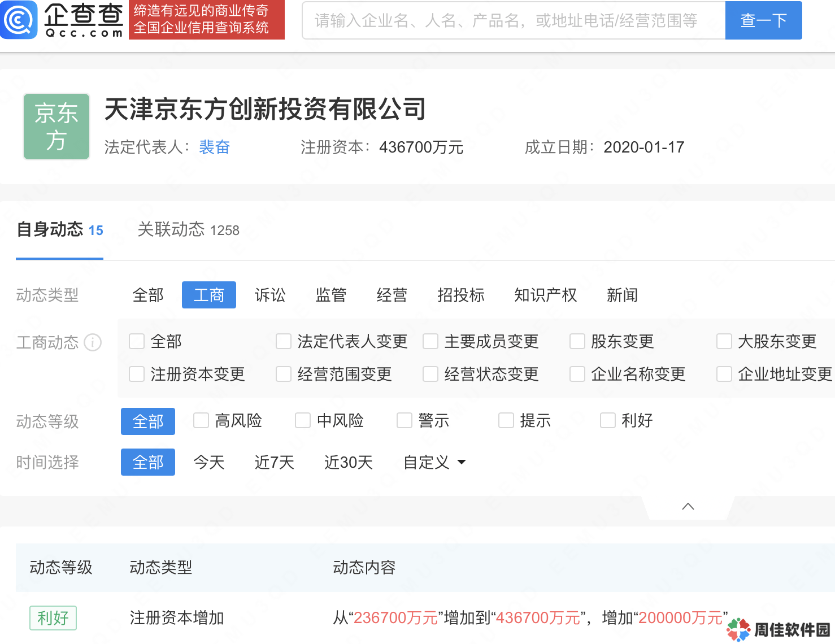Collapse the filter panel with the up chevron

(688, 506)
